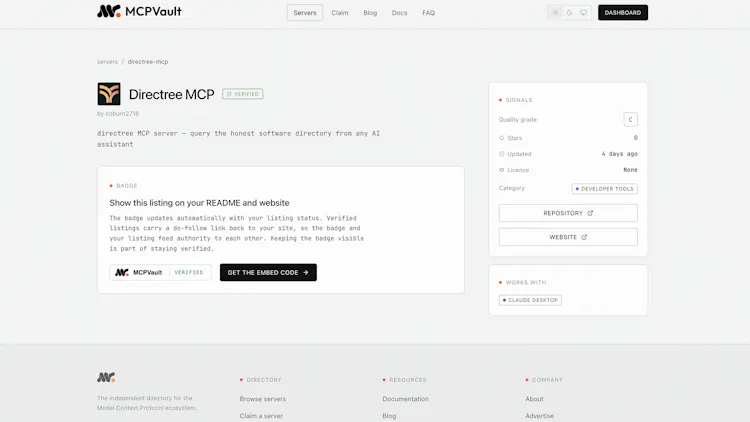Open Blog link in footer
Viewport: 750px width, 422px height.
click(x=389, y=416)
